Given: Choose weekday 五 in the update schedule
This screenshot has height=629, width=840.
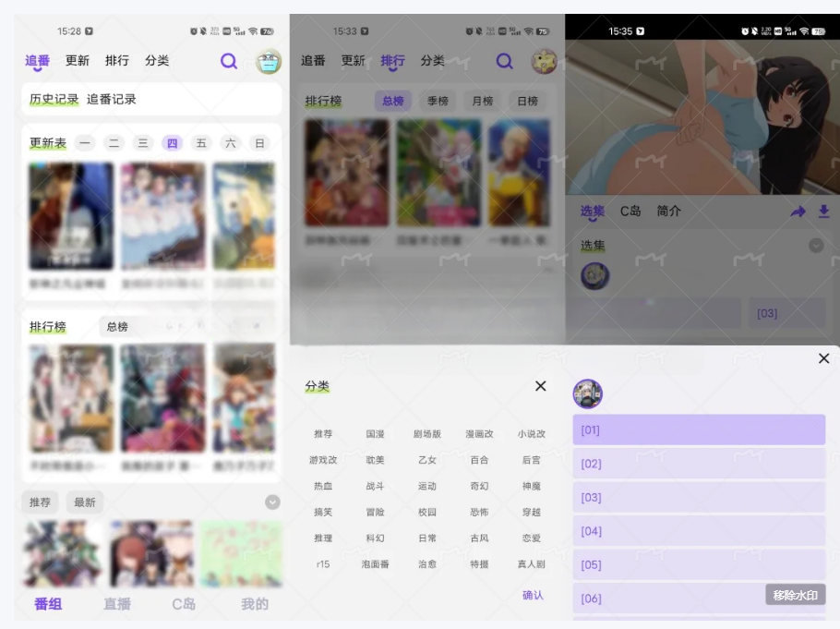Looking at the screenshot, I should (x=201, y=143).
